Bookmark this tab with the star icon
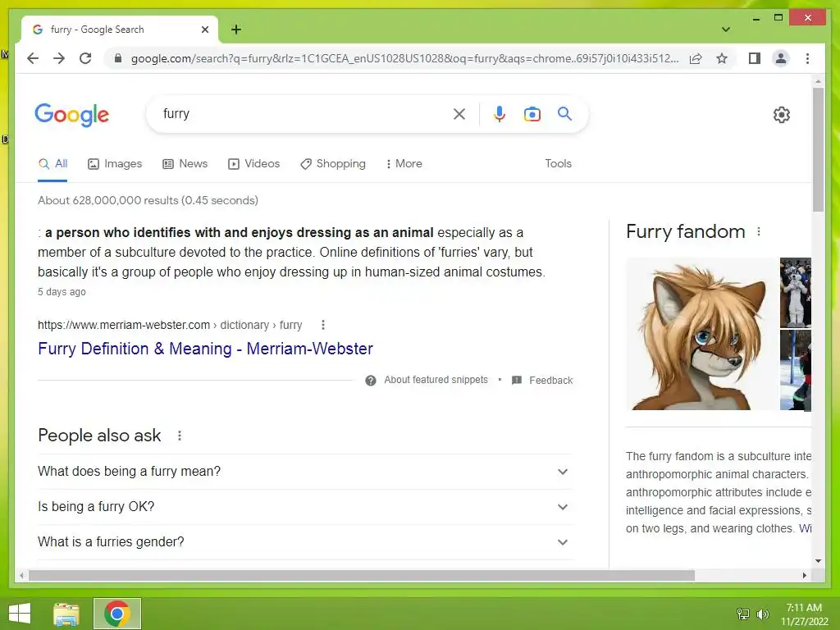Screen dimensions: 840x630 coord(722,58)
